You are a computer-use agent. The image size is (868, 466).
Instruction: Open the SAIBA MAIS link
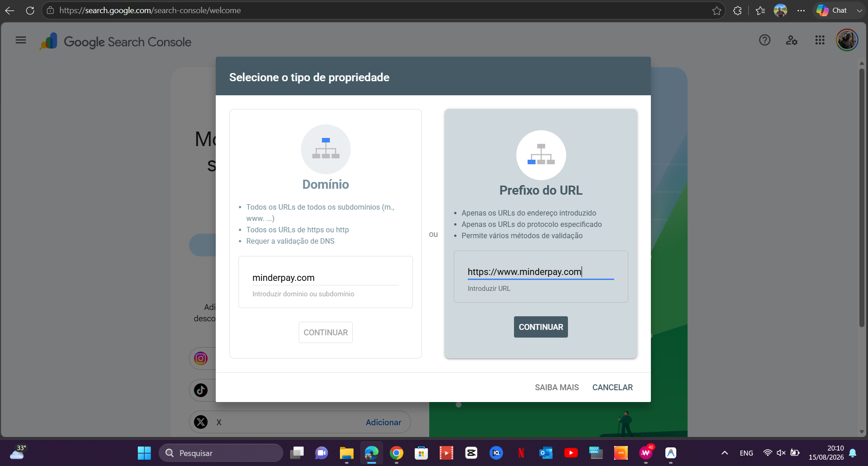(x=557, y=388)
